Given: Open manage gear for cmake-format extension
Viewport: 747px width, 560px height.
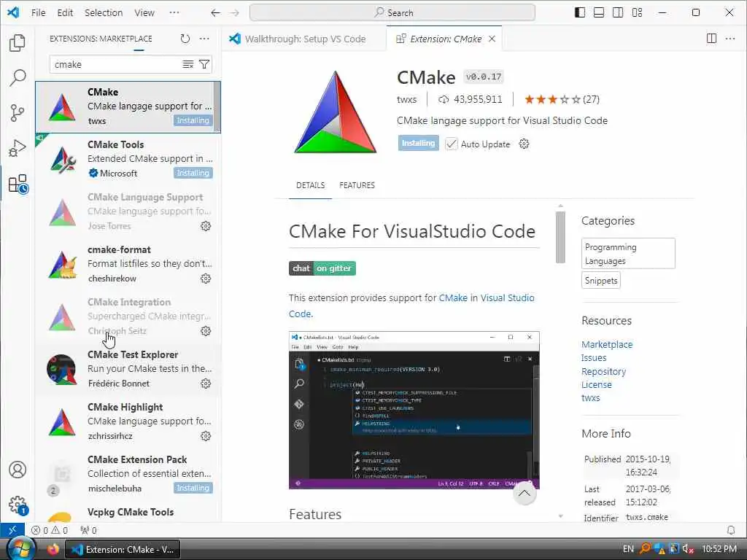Looking at the screenshot, I should tap(206, 278).
